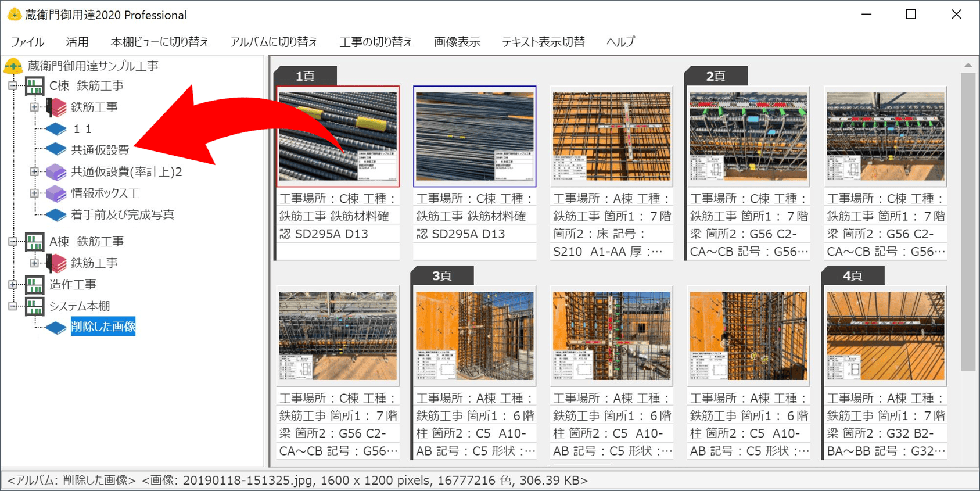Expand the 造作工事 tree node
The height and width of the screenshot is (491, 980).
tap(13, 284)
